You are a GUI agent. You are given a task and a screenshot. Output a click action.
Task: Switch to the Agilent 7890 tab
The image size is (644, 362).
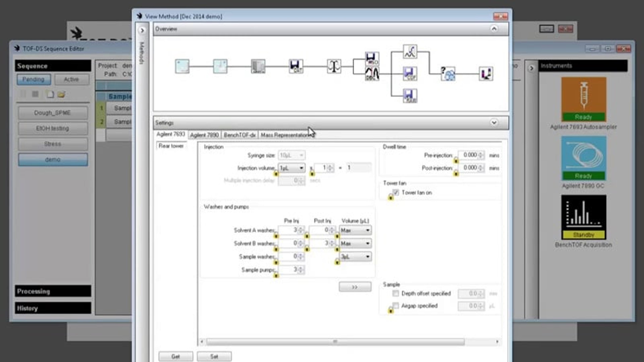point(204,135)
